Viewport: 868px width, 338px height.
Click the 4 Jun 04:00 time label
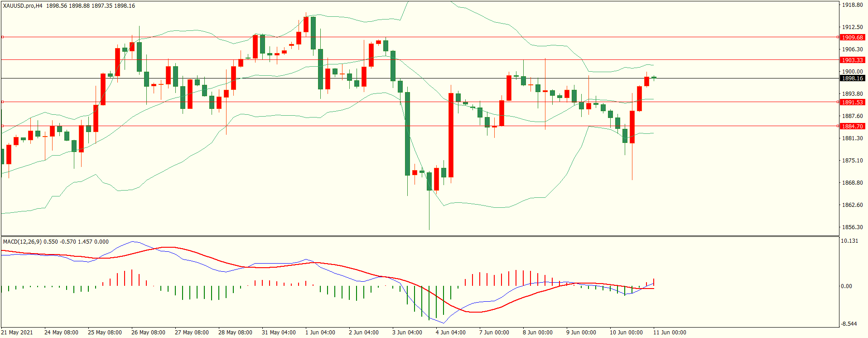451,333
